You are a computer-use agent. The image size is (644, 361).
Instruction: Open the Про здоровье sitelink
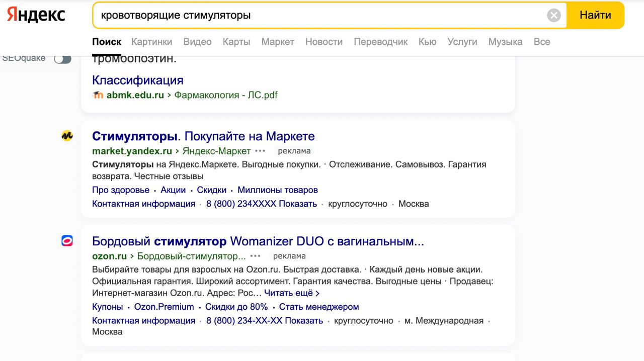point(121,190)
